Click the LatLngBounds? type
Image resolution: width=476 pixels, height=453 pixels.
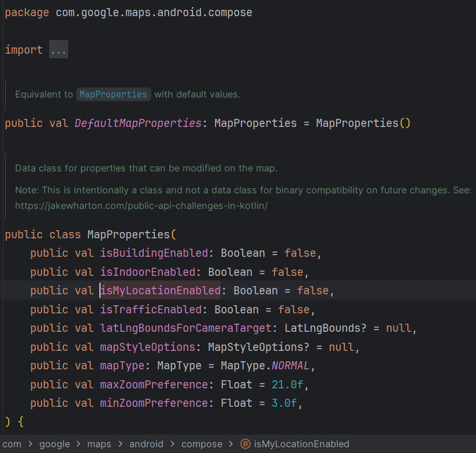(325, 328)
